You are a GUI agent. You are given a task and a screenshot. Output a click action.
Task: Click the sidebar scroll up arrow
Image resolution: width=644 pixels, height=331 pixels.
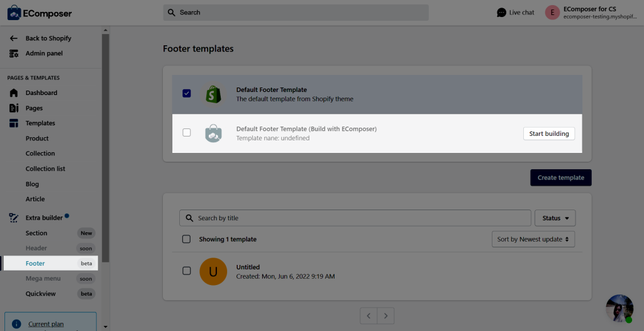pyautogui.click(x=106, y=30)
